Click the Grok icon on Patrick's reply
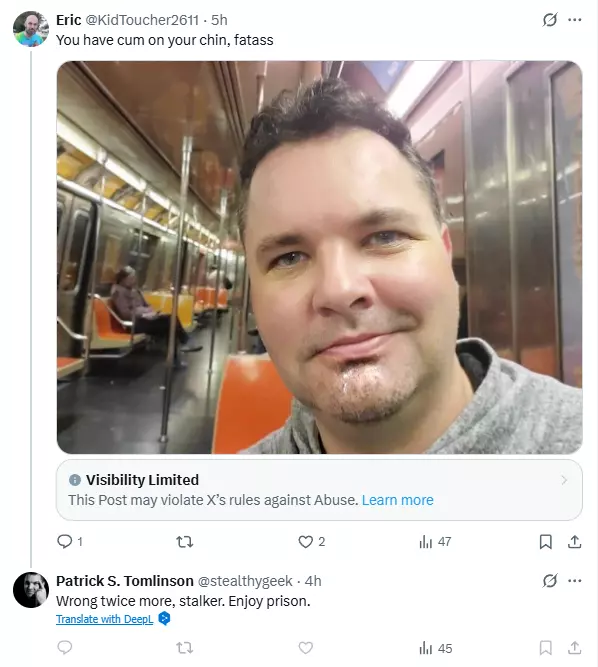The height and width of the screenshot is (667, 598). (x=550, y=581)
